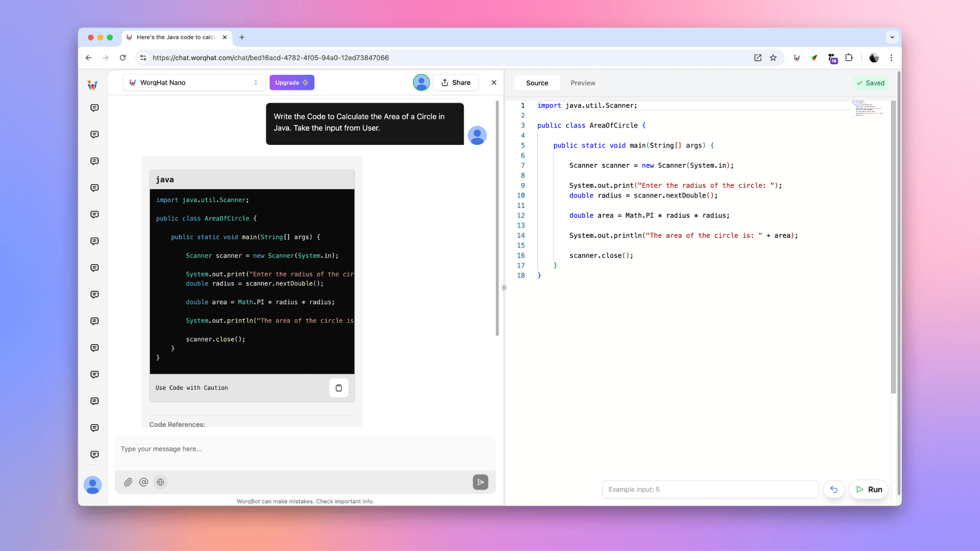Click the @ mention icon
Image resolution: width=980 pixels, height=551 pixels.
[144, 482]
